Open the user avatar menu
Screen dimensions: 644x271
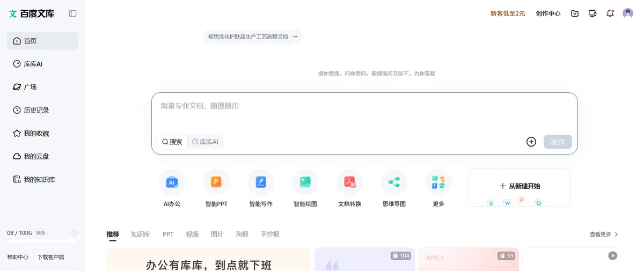click(x=628, y=13)
